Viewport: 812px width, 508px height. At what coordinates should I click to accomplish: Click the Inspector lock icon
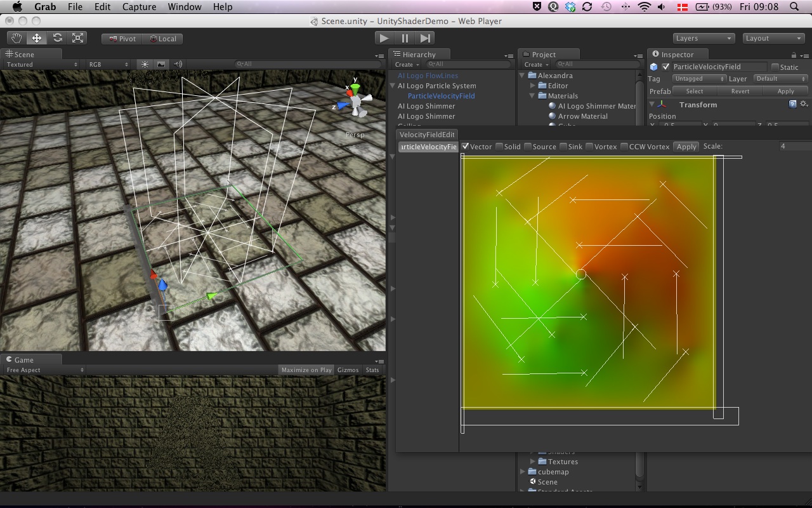coord(794,55)
